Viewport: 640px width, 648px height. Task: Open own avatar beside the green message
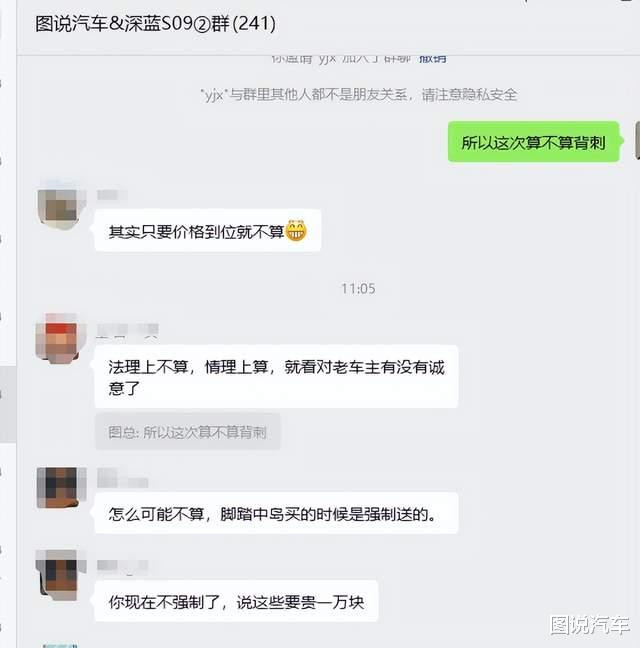coord(637,141)
